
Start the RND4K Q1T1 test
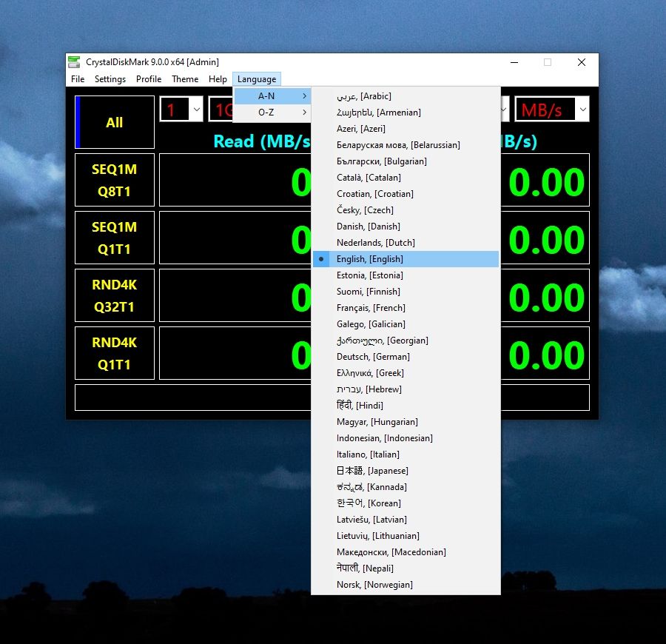[115, 353]
